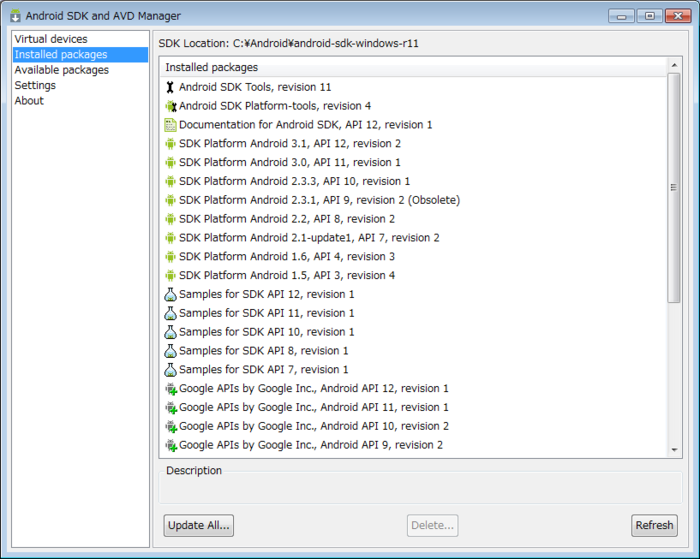Click add-on icon for Google APIs API 10

pos(171,426)
